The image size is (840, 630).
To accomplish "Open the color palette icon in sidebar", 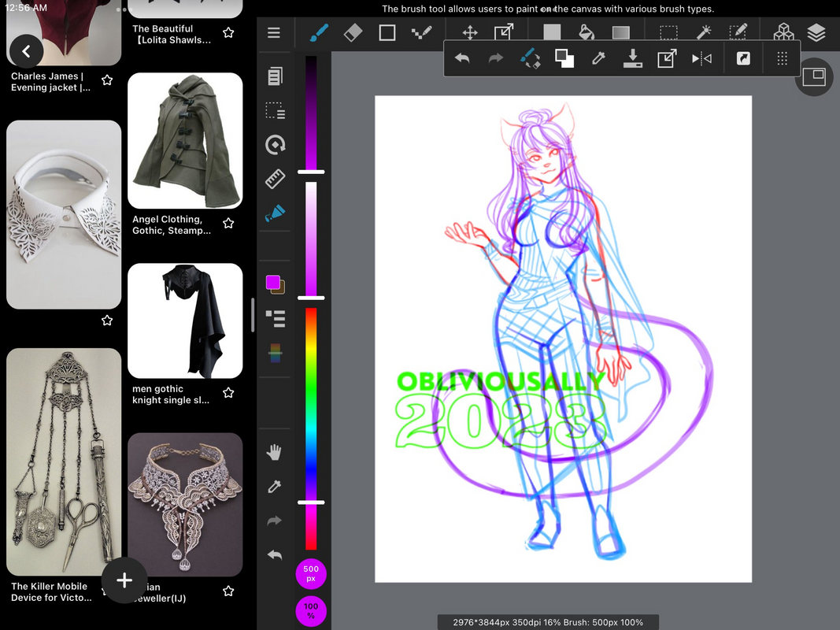I will [x=275, y=353].
